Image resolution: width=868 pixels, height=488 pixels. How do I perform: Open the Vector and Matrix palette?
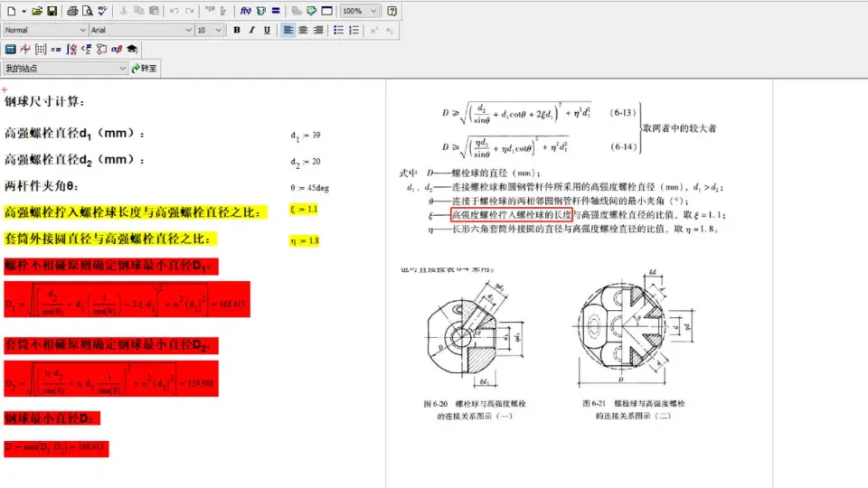41,49
